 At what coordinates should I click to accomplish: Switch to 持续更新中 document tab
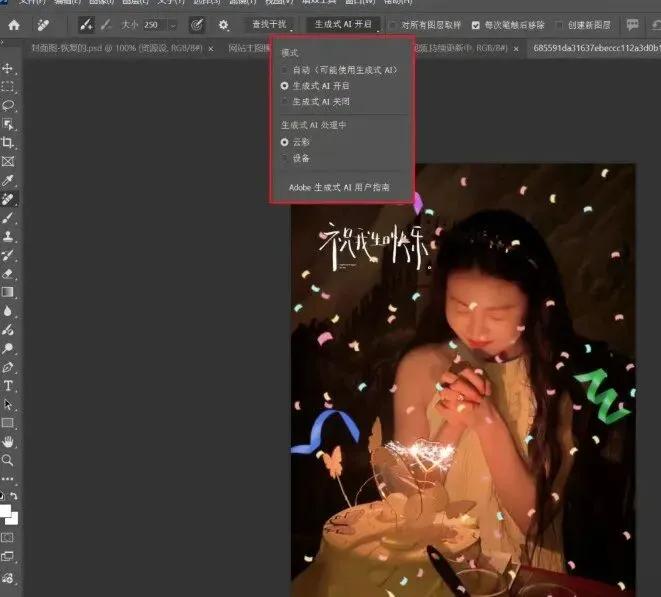tap(462, 48)
